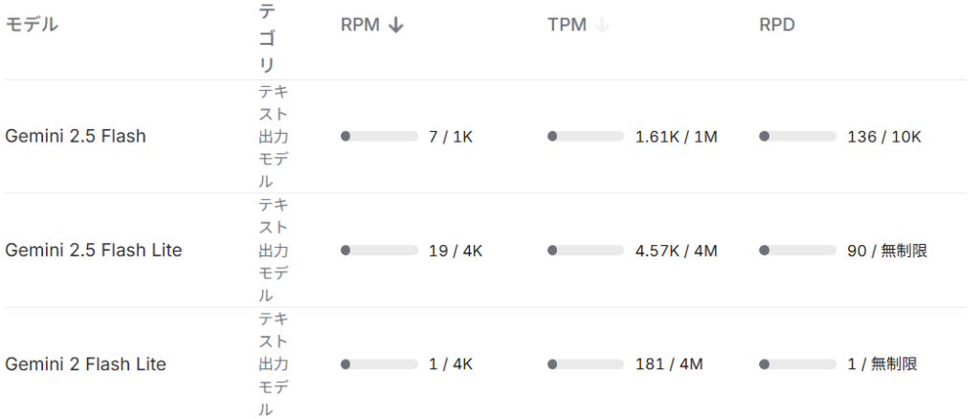Select the Gemini 2.5 Flash row
This screenshot has height=419, width=980.
pos(76,137)
